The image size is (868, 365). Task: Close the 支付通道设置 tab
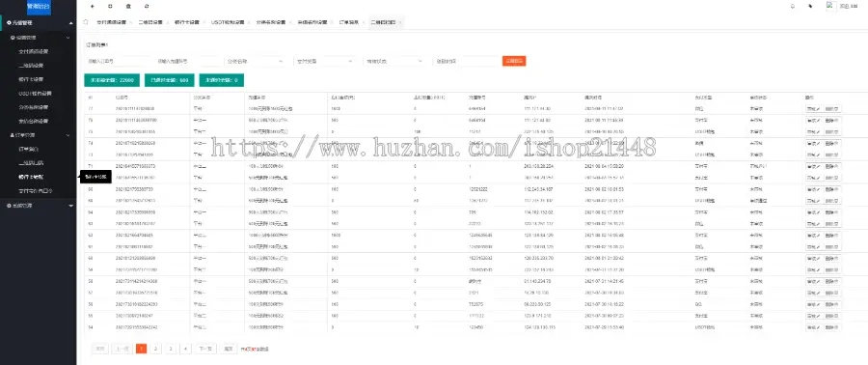coord(130,23)
